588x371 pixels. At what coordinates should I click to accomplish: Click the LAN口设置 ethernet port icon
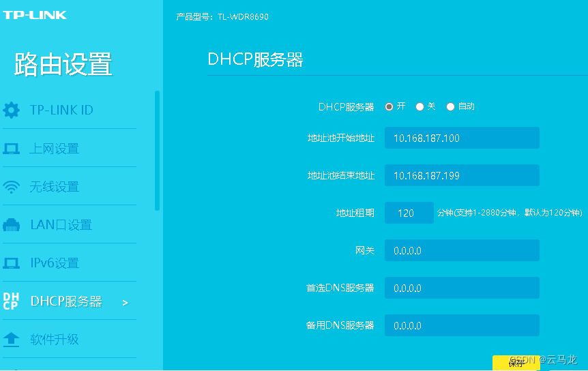click(x=11, y=225)
